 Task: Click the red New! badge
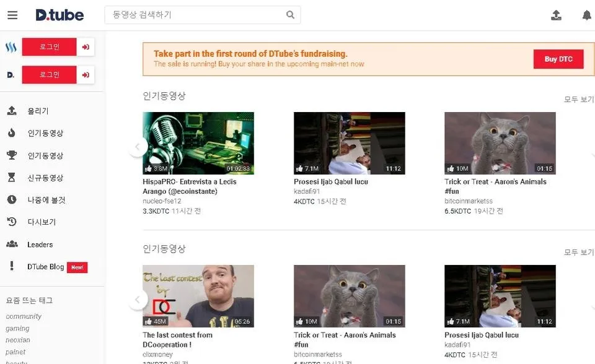tap(77, 267)
